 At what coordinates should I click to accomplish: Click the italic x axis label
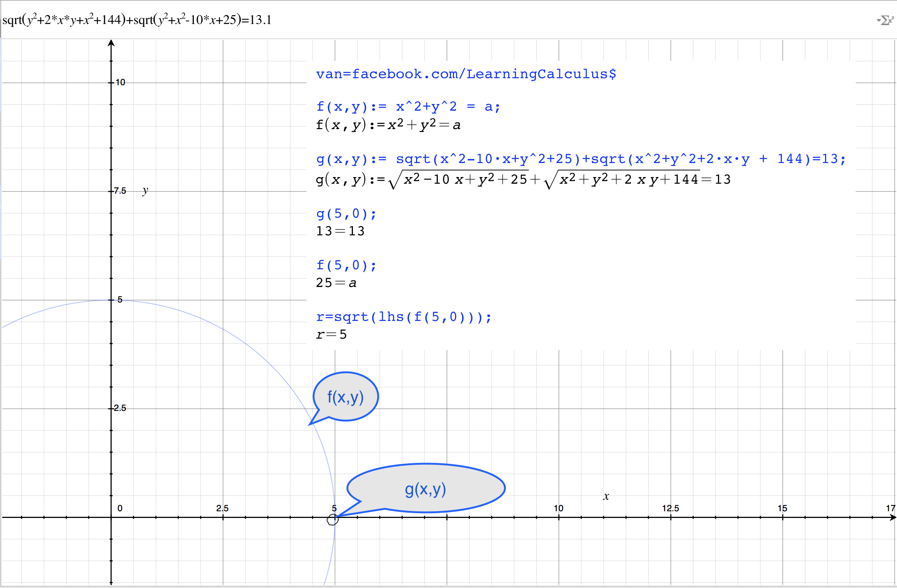click(x=606, y=497)
